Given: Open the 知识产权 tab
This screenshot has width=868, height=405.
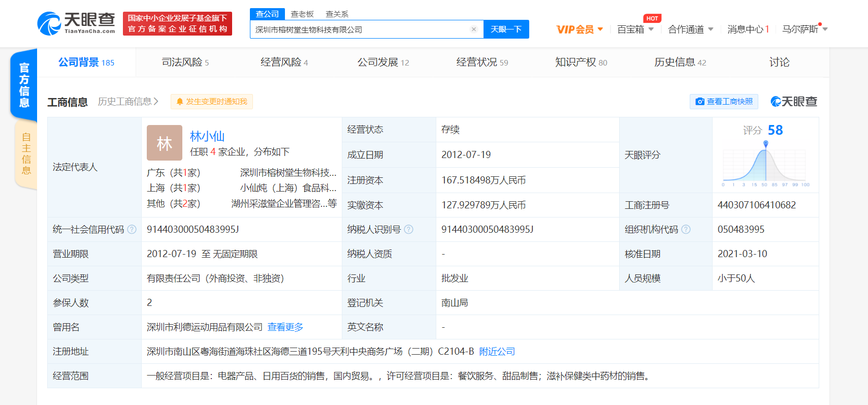Looking at the screenshot, I should [581, 63].
